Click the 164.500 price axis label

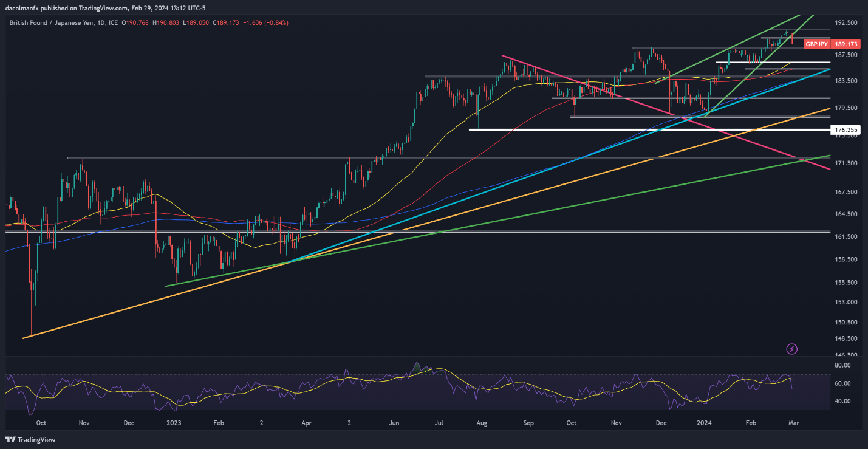click(x=846, y=214)
